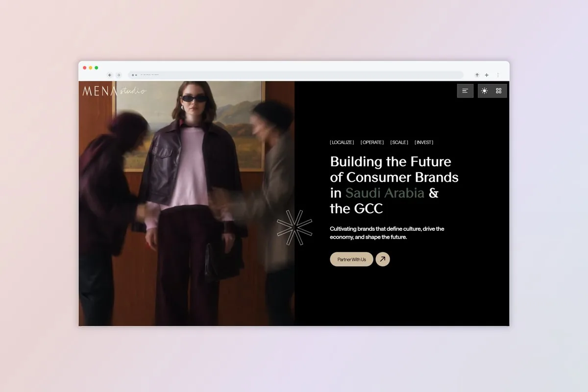Screen dimensions: 588x392
Task: Open the grid view icon
Action: click(x=499, y=91)
